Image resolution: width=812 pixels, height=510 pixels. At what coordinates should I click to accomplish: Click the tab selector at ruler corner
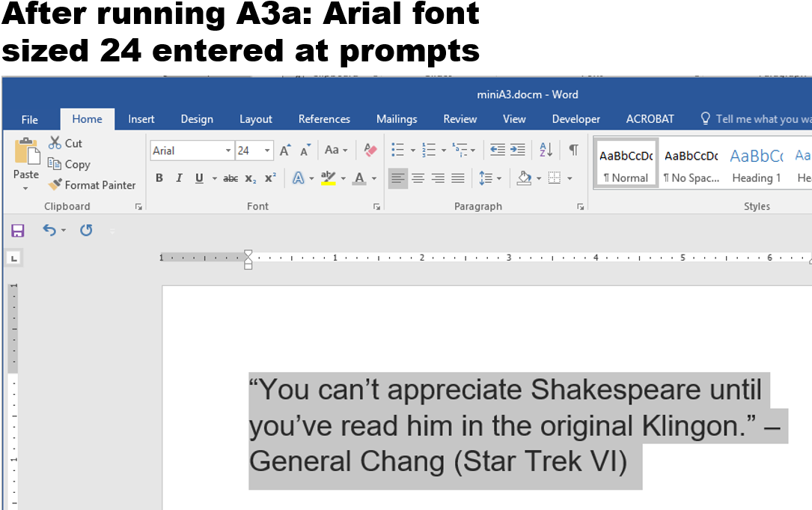[x=14, y=258]
